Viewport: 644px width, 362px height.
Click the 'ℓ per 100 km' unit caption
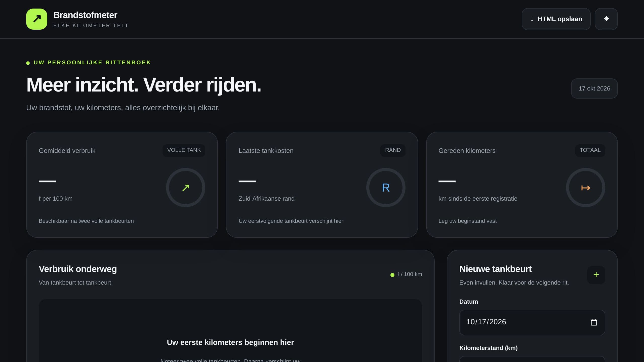[56, 199]
